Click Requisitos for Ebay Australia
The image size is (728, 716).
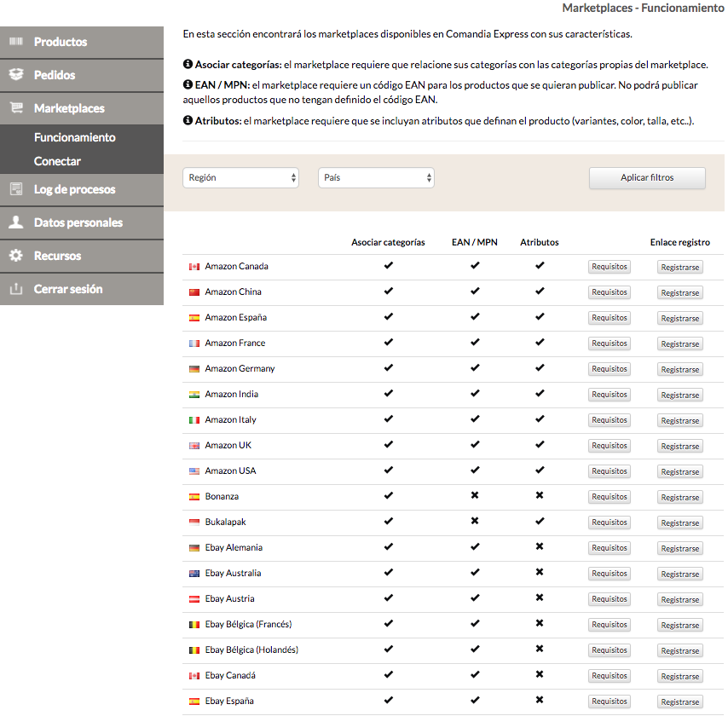(x=610, y=574)
